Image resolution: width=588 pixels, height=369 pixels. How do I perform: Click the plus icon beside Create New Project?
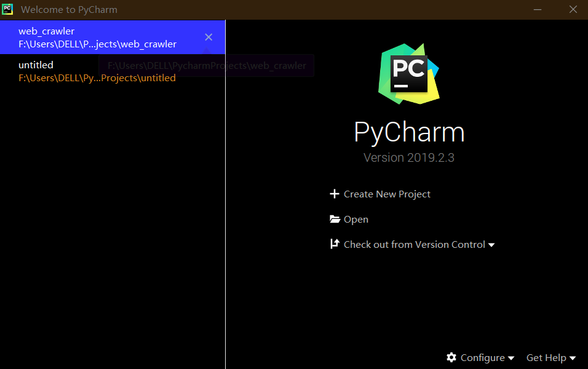334,194
